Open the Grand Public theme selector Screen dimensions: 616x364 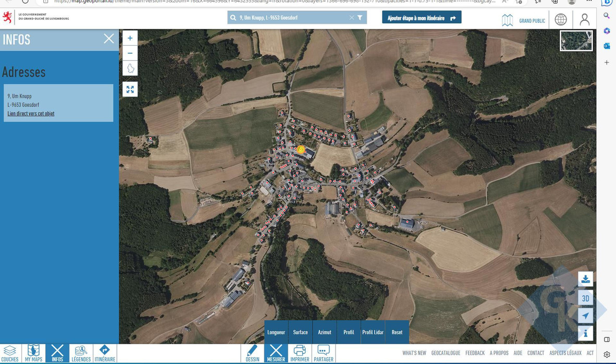click(523, 20)
